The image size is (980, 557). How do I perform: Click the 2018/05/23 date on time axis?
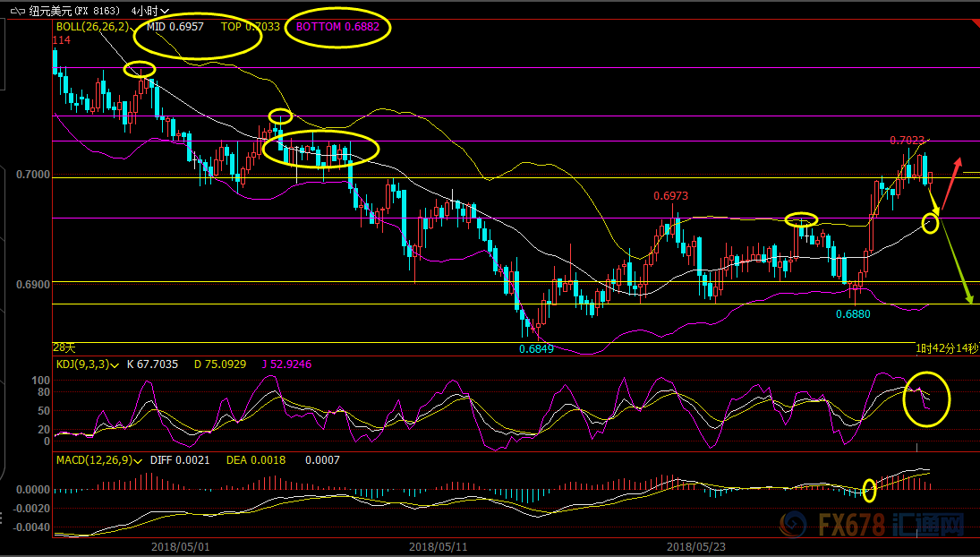coord(696,544)
